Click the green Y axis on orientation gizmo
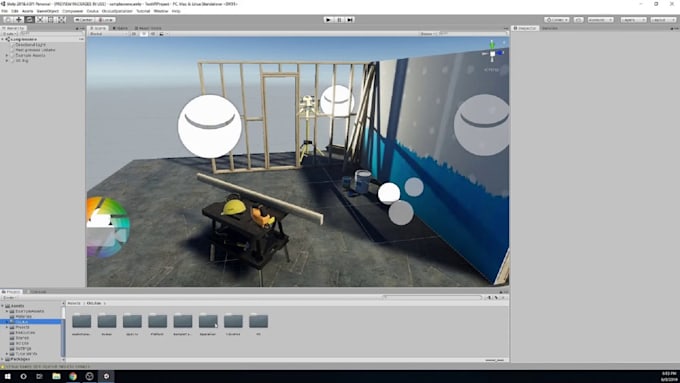 coord(492,45)
